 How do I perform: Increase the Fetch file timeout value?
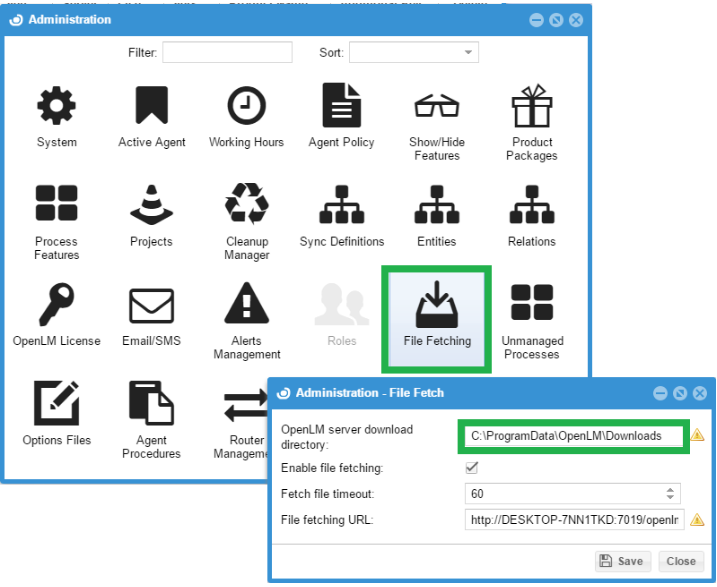[670, 489]
